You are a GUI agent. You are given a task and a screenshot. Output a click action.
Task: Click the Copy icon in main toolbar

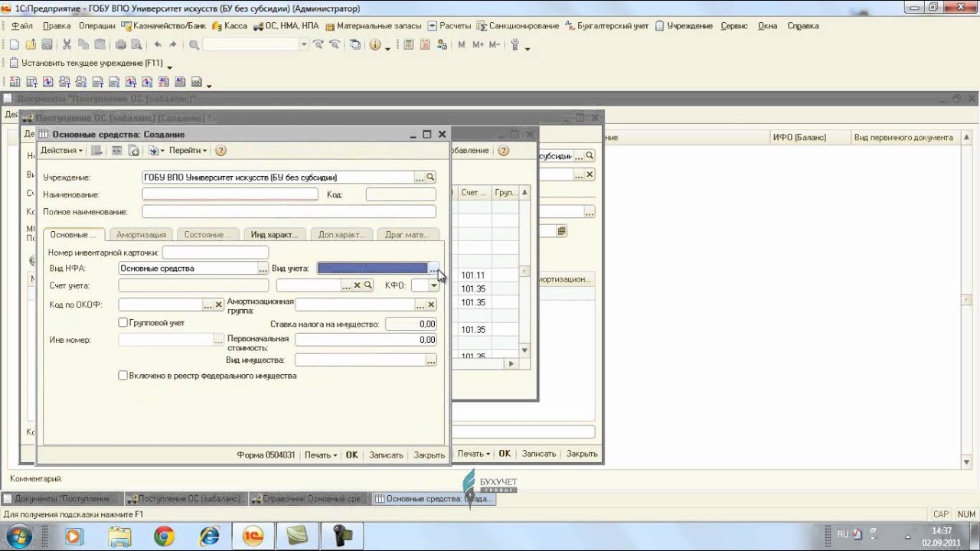click(x=83, y=45)
